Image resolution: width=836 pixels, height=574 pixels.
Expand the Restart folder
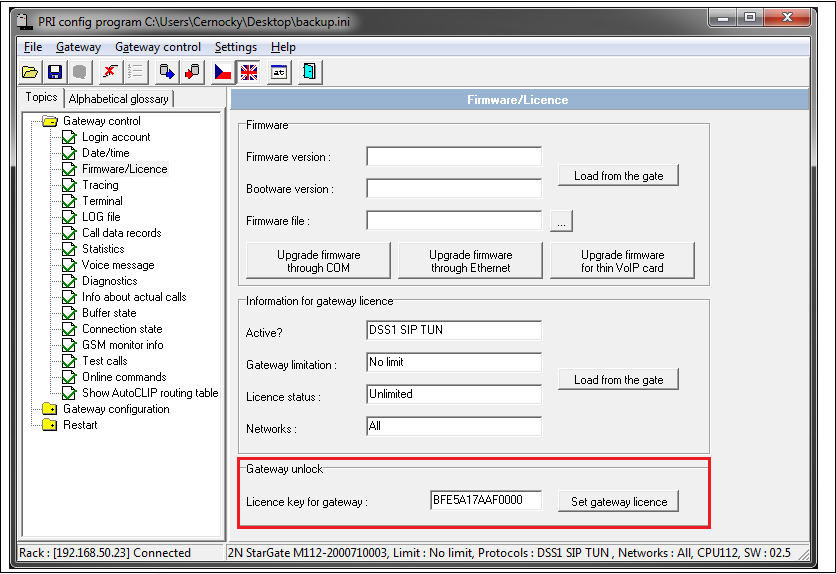[x=50, y=425]
